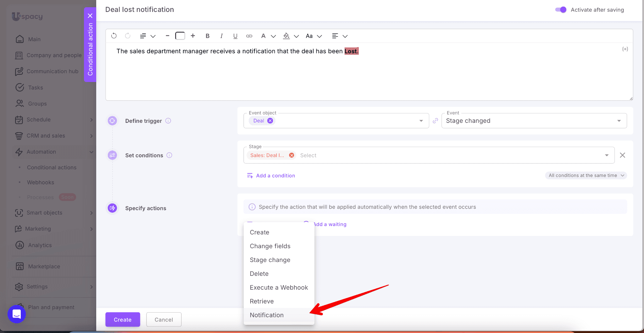Click the undo icon in editor toolbar
The width and height of the screenshot is (644, 333).
[114, 36]
